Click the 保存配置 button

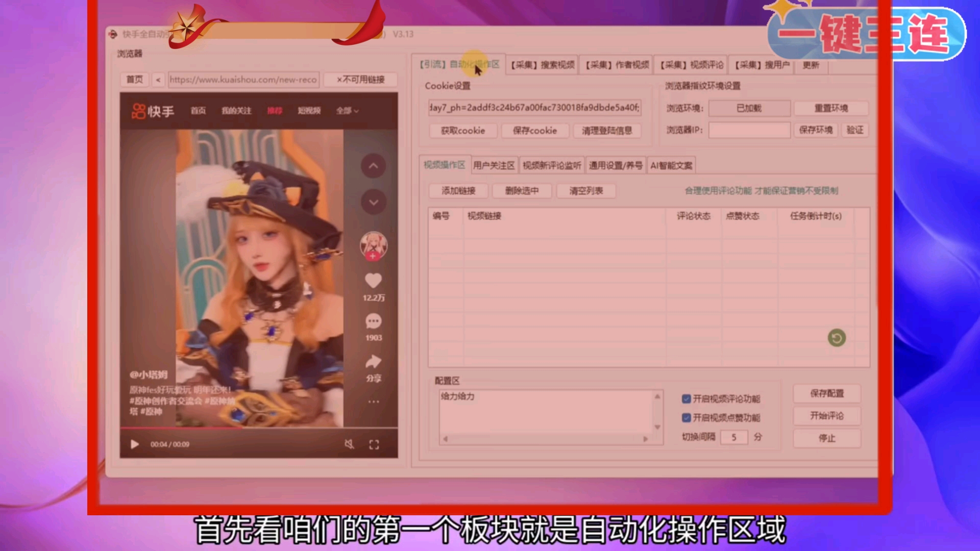827,393
